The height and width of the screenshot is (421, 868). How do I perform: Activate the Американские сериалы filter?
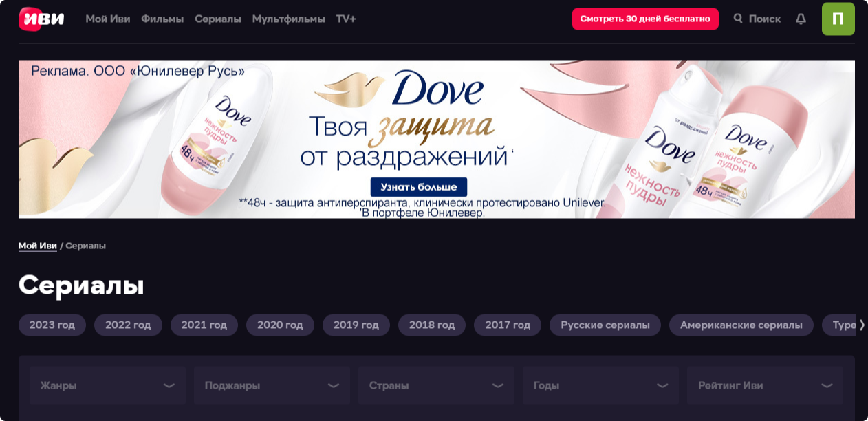coord(740,325)
